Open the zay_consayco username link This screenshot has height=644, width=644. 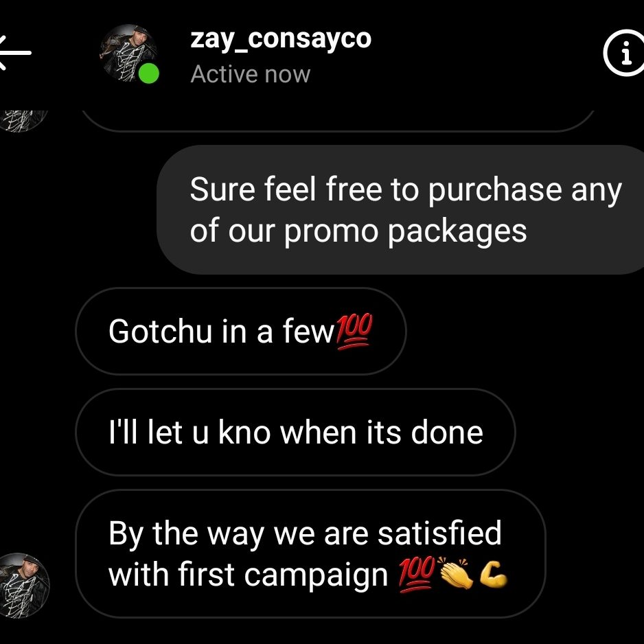pyautogui.click(x=281, y=40)
